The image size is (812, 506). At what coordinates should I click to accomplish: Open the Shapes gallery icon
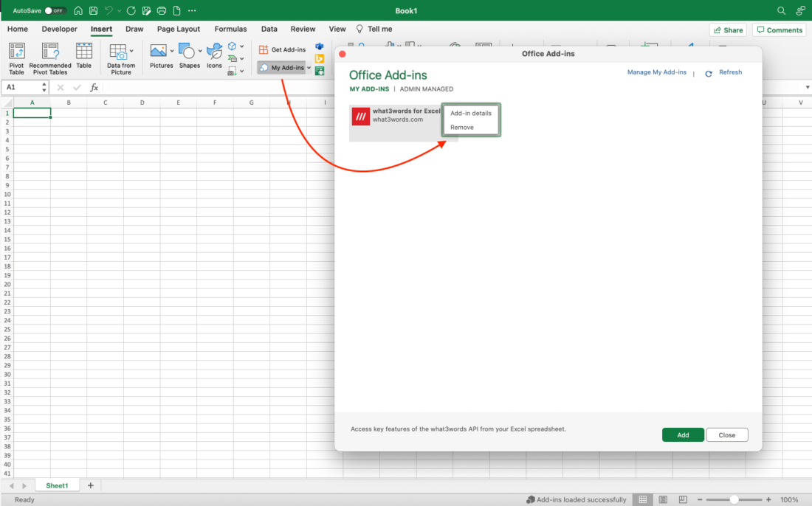point(187,51)
